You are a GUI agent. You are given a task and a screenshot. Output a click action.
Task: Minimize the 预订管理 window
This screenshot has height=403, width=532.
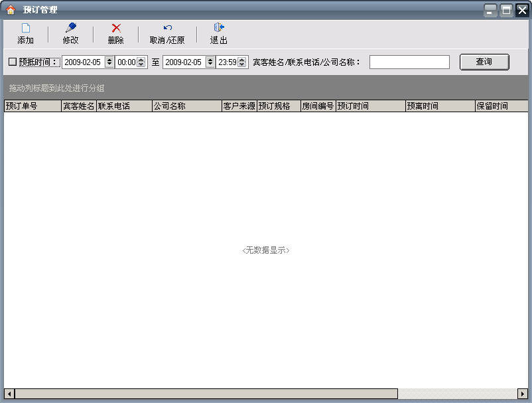pyautogui.click(x=490, y=11)
